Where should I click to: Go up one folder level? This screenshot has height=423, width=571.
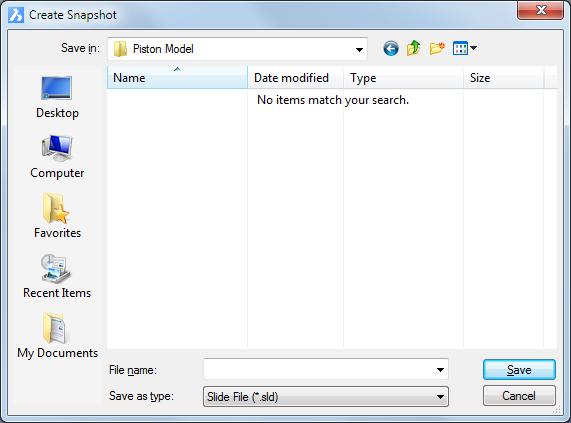tap(414, 48)
